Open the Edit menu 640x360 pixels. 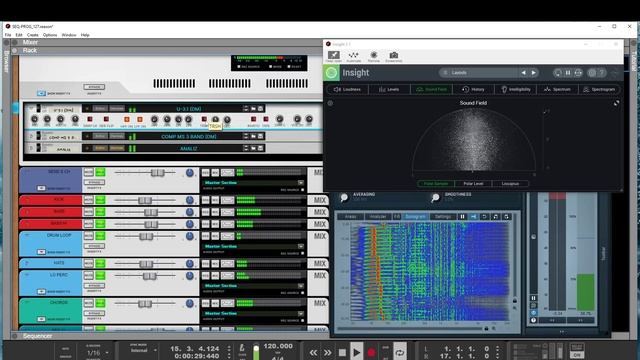click(x=19, y=35)
